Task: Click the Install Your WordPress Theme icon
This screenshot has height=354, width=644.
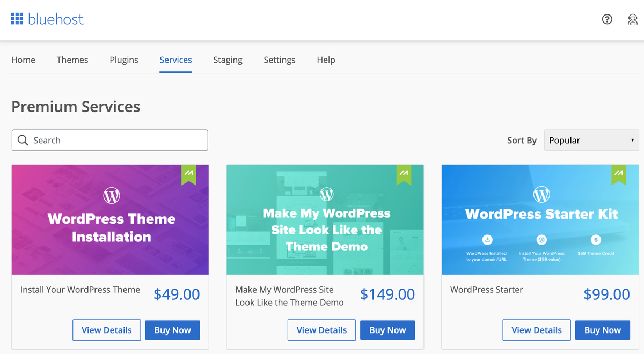Action: [x=541, y=240]
